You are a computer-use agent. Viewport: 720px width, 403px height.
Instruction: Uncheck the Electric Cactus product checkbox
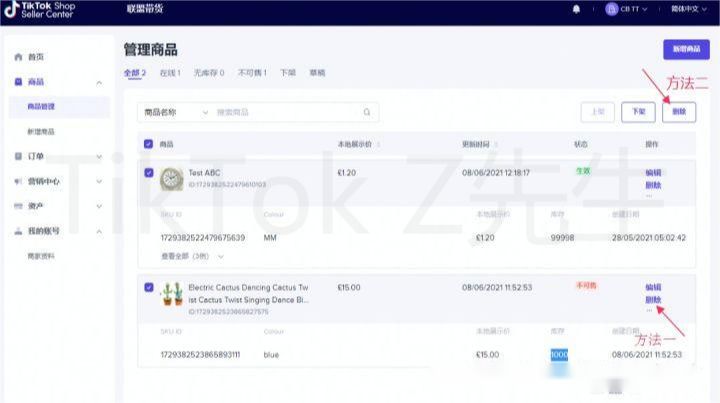(149, 287)
